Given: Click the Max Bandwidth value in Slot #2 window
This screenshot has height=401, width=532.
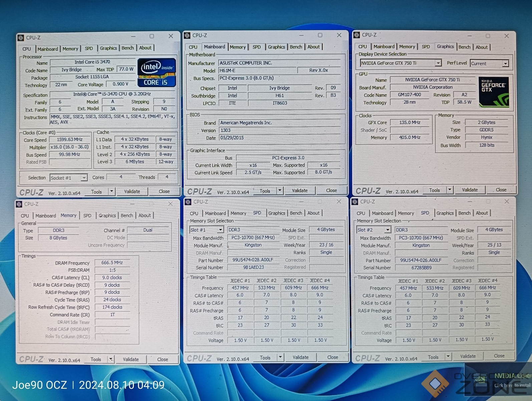Looking at the screenshot, I should (421, 238).
